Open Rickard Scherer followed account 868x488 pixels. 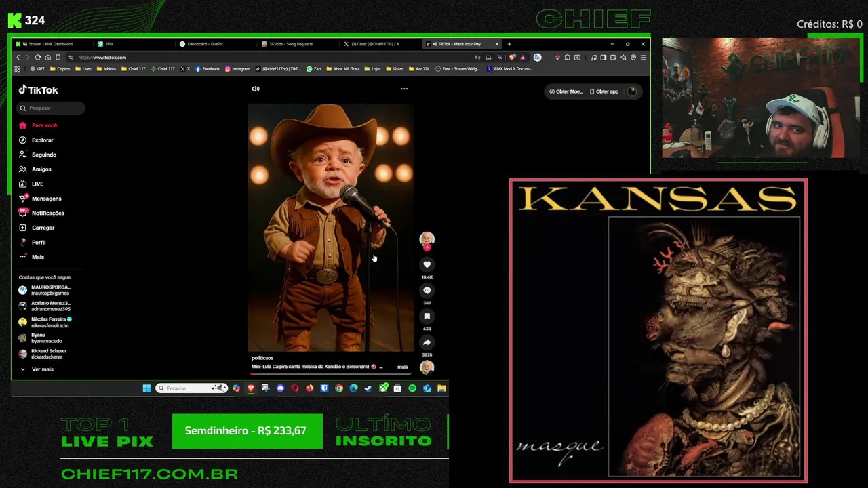pyautogui.click(x=43, y=354)
